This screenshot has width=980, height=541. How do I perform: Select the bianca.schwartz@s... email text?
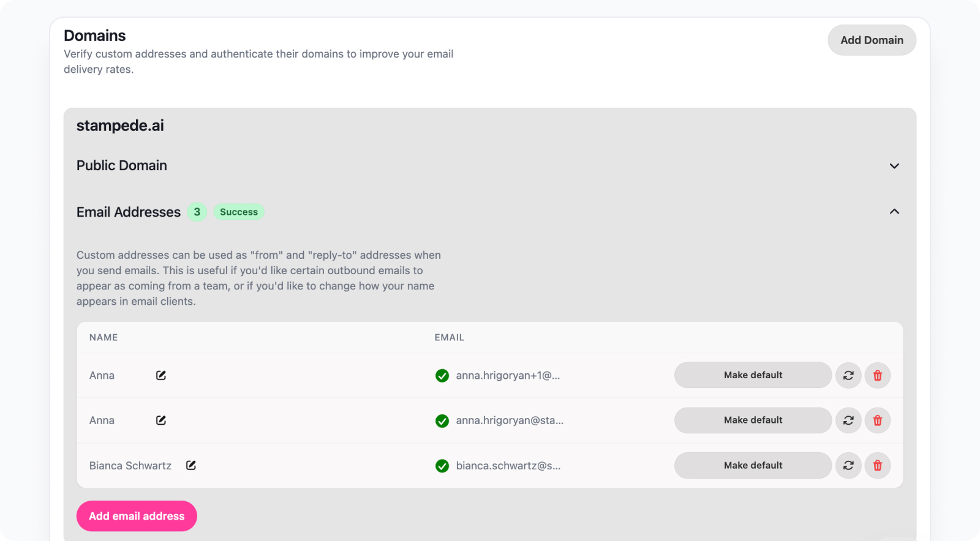pyautogui.click(x=508, y=466)
